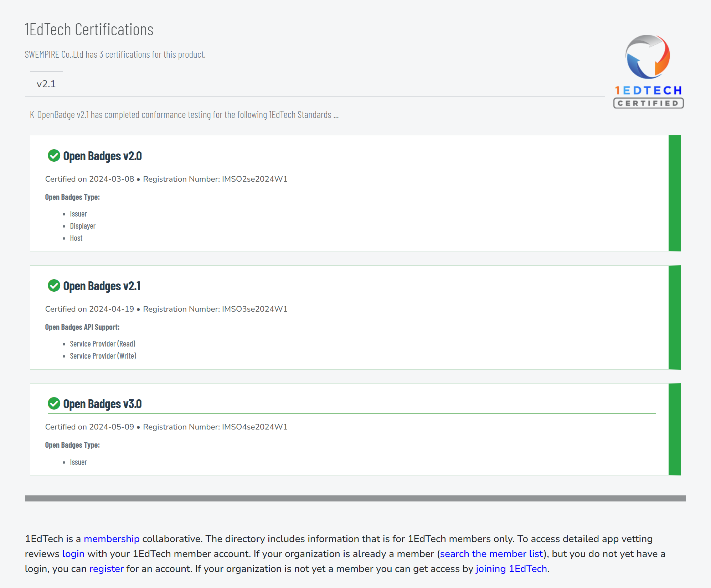The height and width of the screenshot is (588, 711).
Task: Select the v2.1 version tab
Action: [x=46, y=84]
